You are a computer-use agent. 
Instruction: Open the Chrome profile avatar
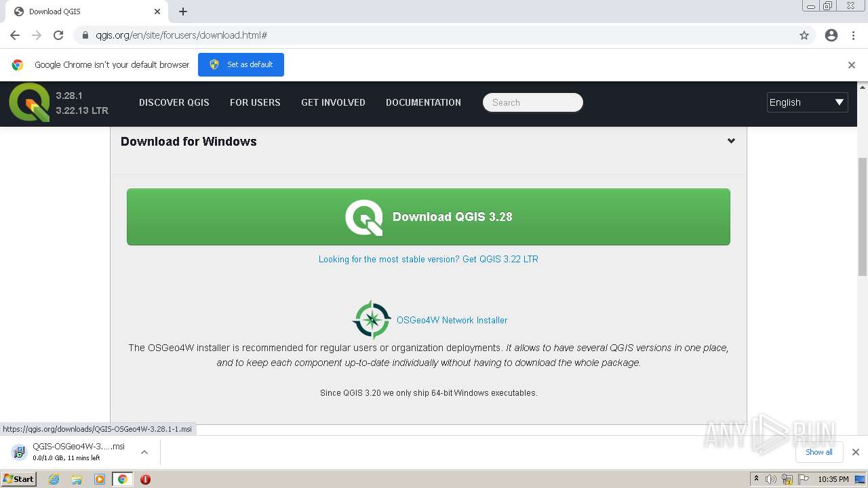831,35
